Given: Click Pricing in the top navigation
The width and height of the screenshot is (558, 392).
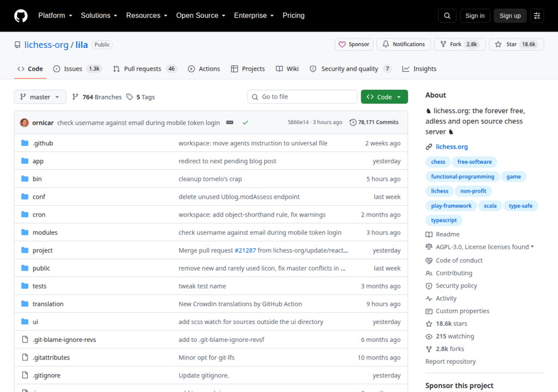Looking at the screenshot, I should 294,16.
